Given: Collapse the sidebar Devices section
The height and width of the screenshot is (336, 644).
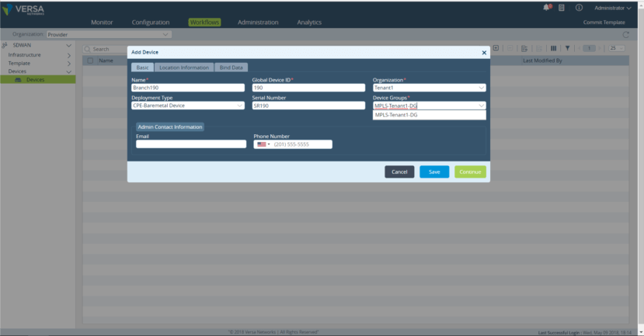Looking at the screenshot, I should click(68, 72).
